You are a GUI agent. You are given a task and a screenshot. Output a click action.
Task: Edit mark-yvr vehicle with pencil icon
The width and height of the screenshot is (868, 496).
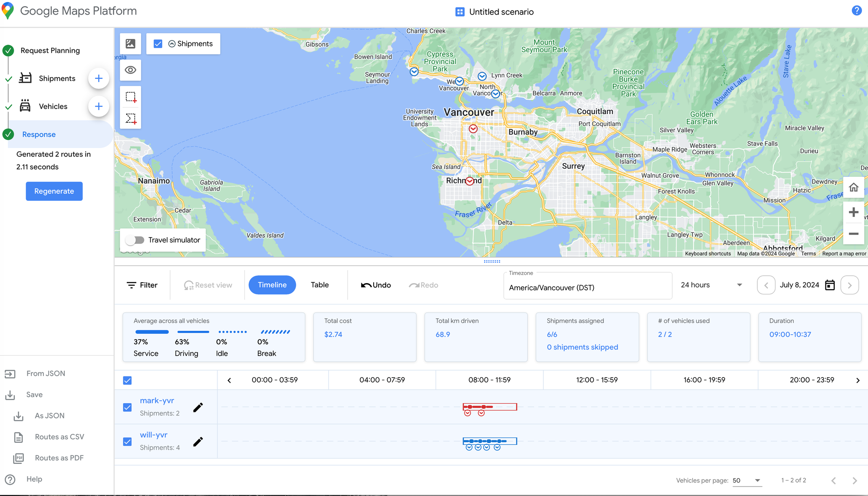click(x=198, y=407)
